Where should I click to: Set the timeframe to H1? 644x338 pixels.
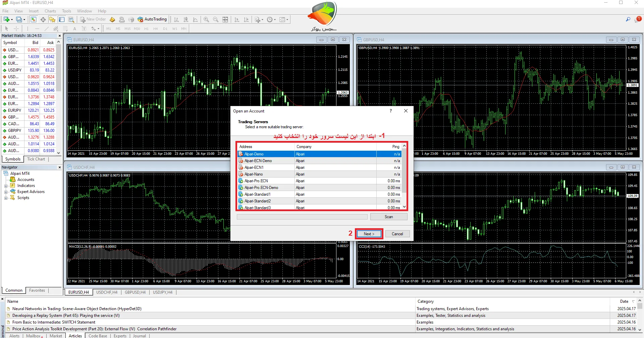pos(146,29)
